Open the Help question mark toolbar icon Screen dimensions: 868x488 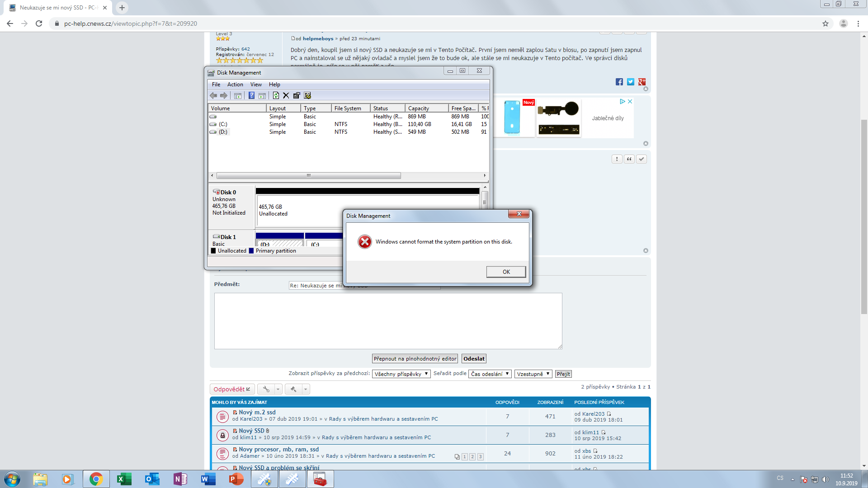point(251,95)
